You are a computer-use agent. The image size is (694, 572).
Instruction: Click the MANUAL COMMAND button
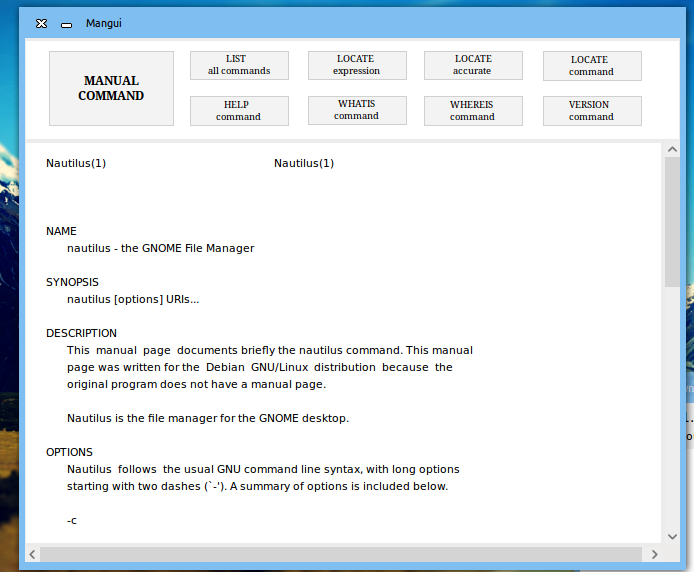[x=111, y=88]
